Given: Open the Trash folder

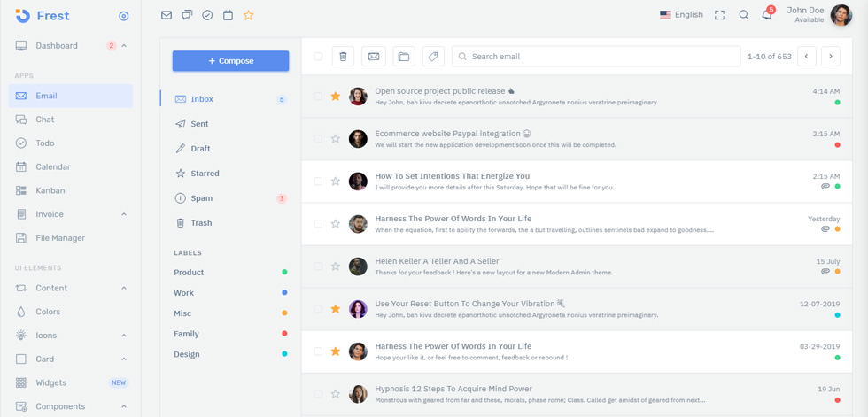Looking at the screenshot, I should click(230, 223).
